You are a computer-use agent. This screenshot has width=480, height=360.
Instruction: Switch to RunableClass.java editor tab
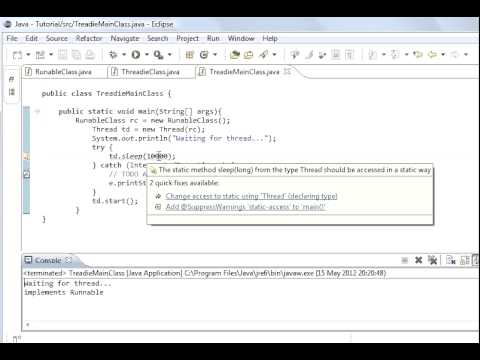coord(63,72)
